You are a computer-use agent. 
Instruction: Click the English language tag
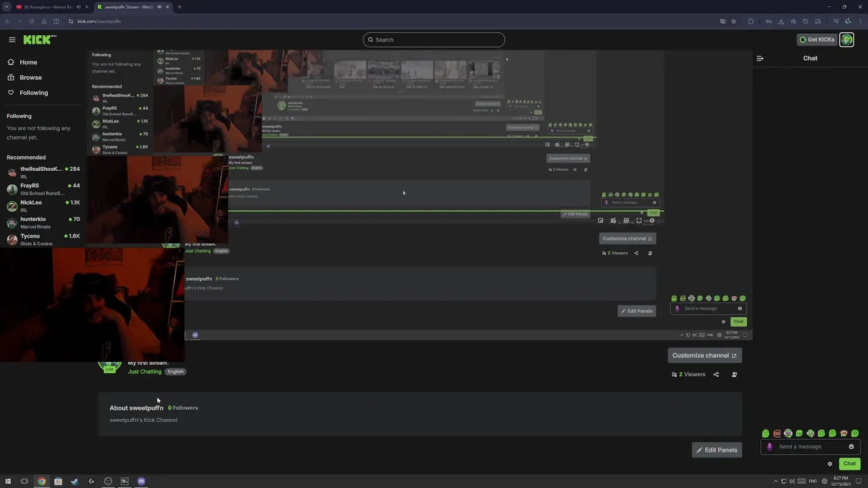coord(176,371)
